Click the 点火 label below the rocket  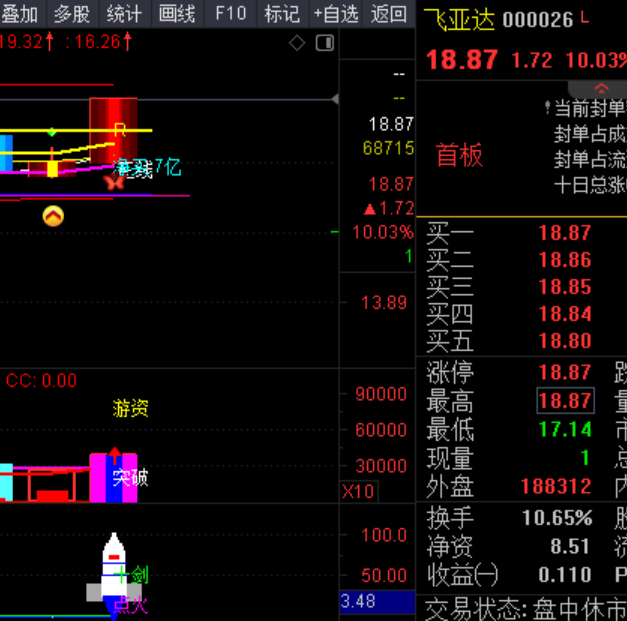coord(130,605)
